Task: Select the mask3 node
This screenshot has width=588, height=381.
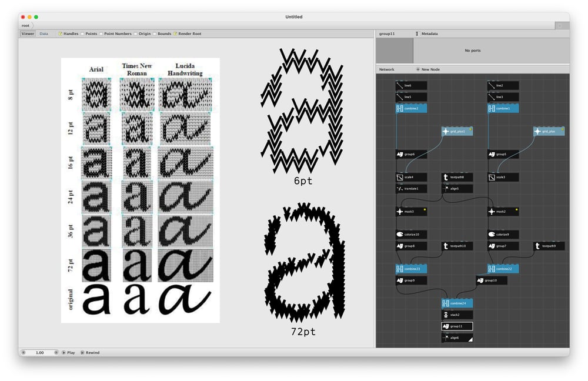Action: (x=411, y=212)
